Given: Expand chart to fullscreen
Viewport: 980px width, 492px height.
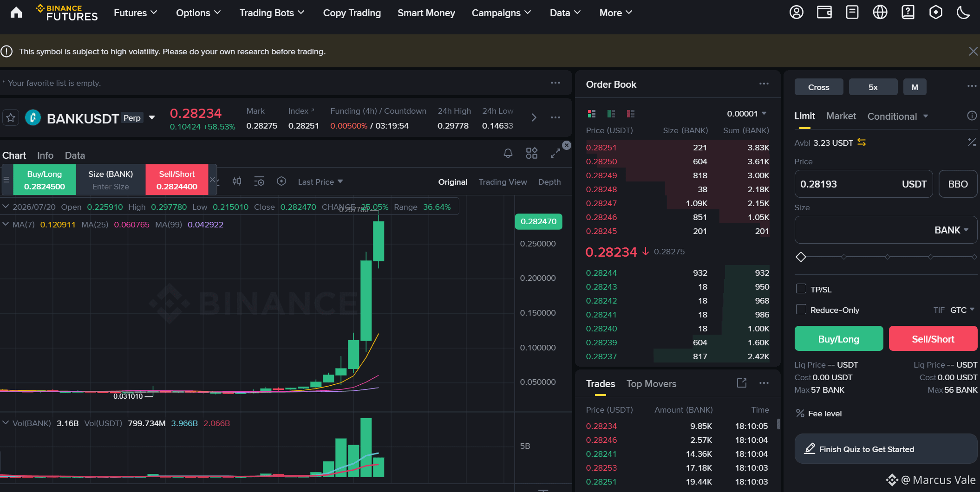Looking at the screenshot, I should coord(555,153).
